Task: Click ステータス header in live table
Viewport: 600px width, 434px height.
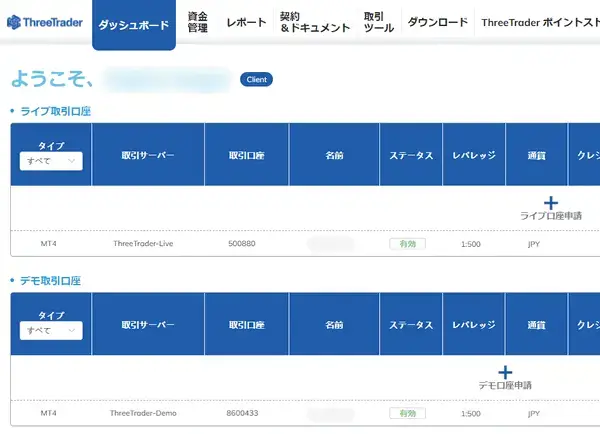Action: (411, 155)
